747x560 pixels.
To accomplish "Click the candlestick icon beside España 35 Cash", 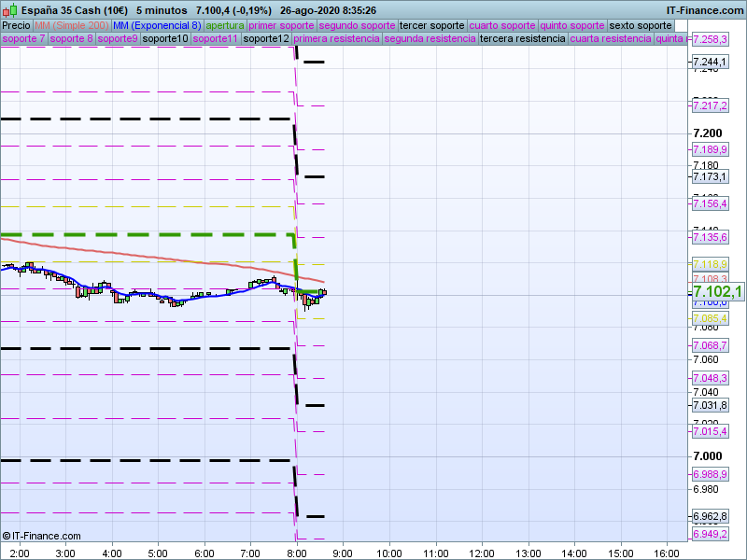I will (8, 9).
